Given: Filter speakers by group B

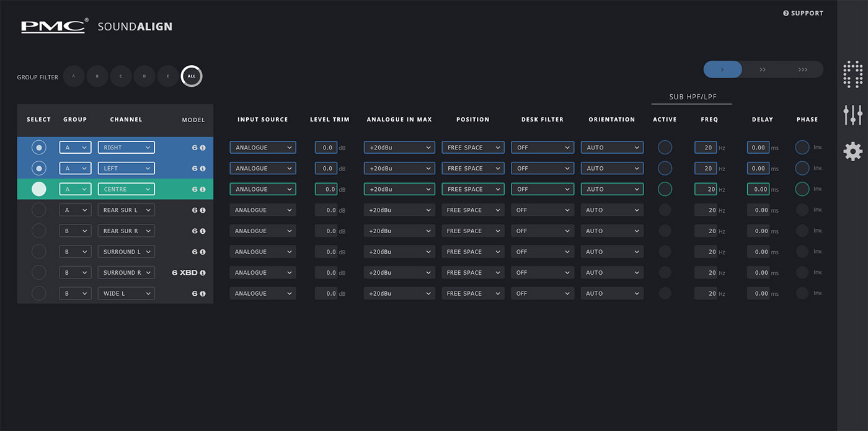Looking at the screenshot, I should point(97,76).
